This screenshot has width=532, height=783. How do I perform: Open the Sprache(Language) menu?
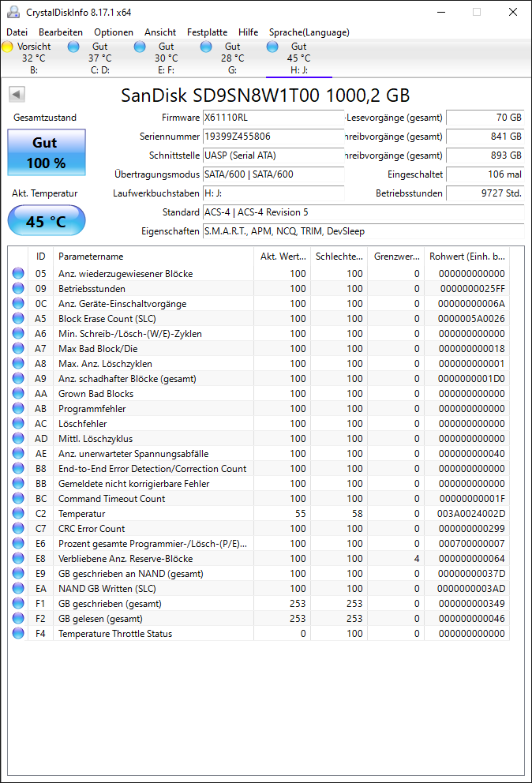pos(309,32)
